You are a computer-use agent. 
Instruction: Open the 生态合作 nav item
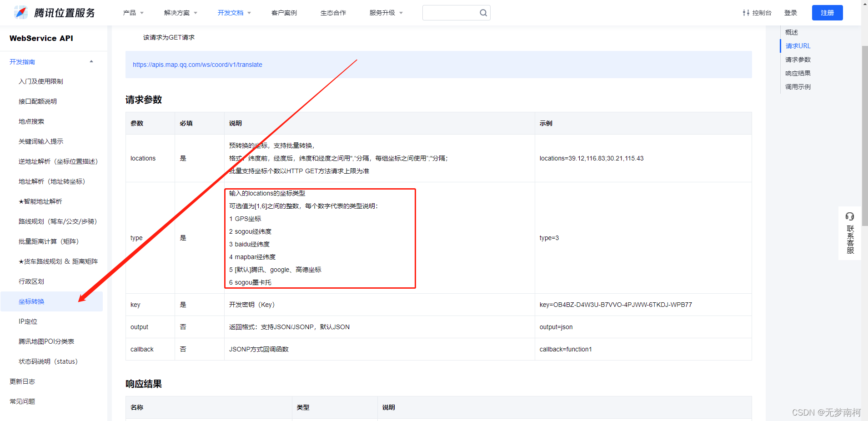click(x=333, y=13)
